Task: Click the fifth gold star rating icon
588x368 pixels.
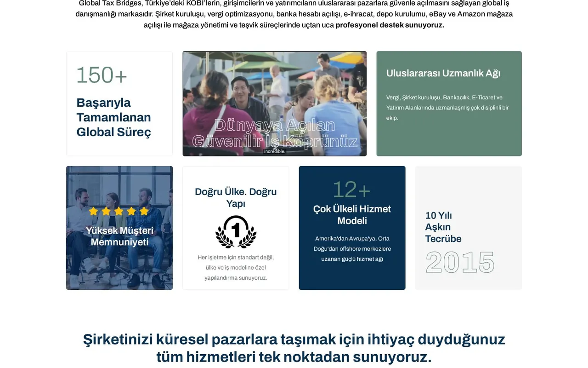Action: click(144, 211)
